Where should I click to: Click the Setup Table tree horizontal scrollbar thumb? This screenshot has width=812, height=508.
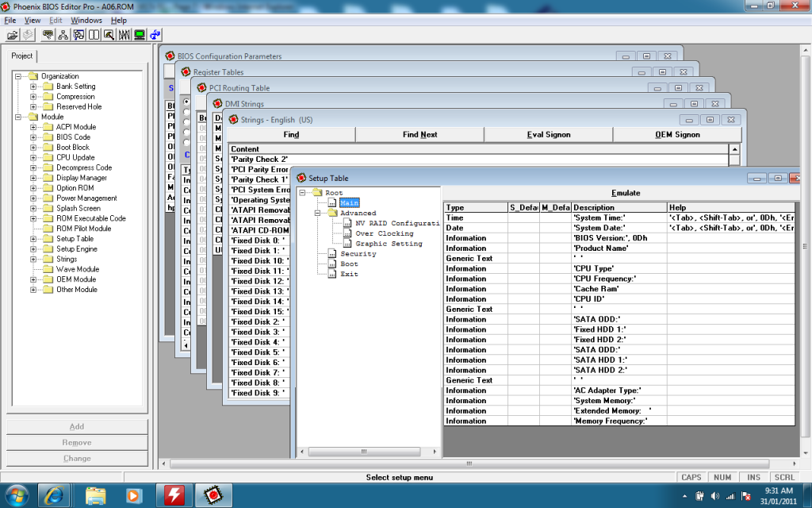(364, 452)
